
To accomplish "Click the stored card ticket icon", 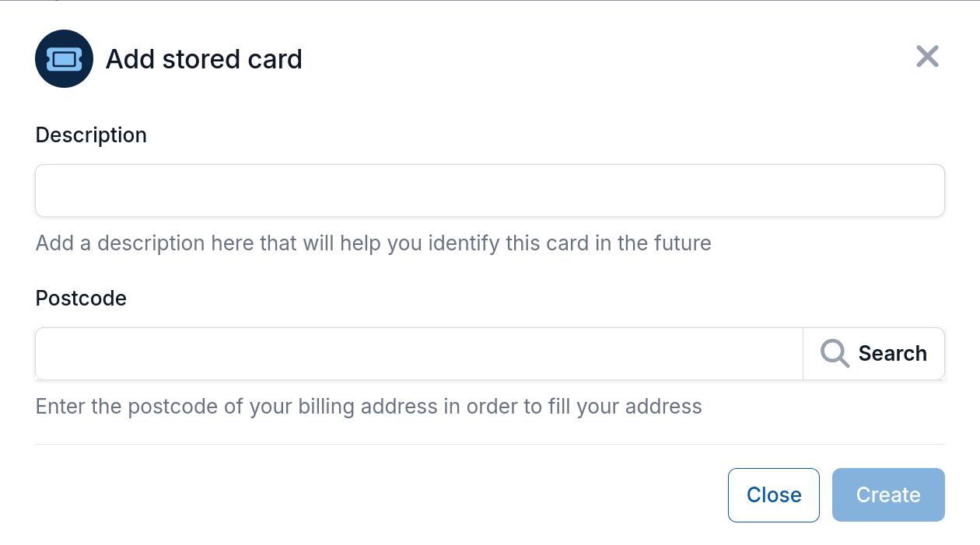I will click(65, 59).
